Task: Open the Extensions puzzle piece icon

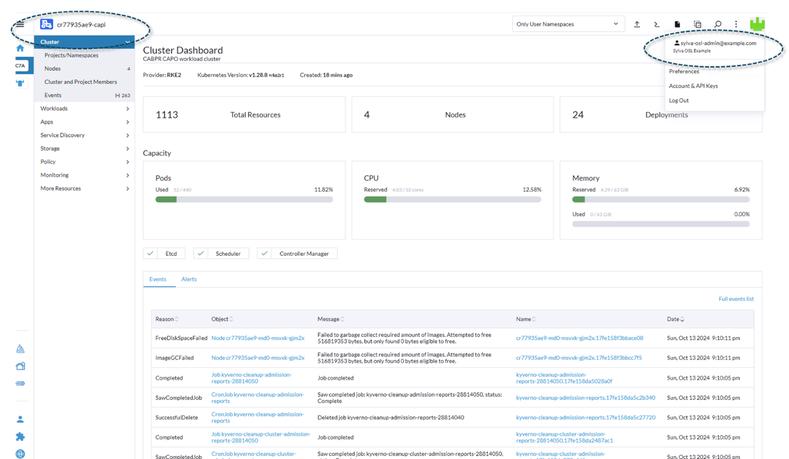Action: pyautogui.click(x=20, y=437)
